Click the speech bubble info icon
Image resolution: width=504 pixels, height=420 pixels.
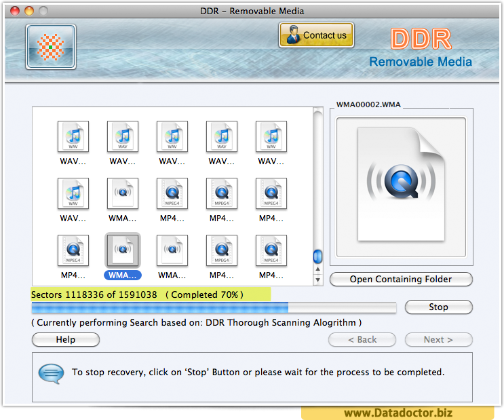51,374
